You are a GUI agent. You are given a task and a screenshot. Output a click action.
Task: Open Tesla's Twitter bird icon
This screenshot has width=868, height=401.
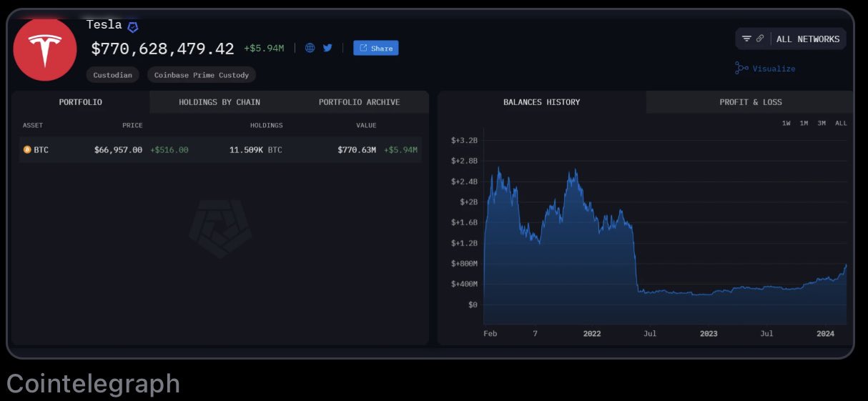327,48
